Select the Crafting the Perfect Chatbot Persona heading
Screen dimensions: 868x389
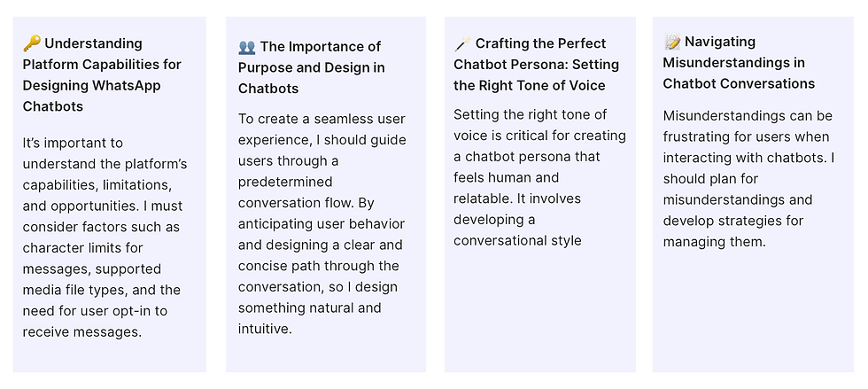point(537,65)
